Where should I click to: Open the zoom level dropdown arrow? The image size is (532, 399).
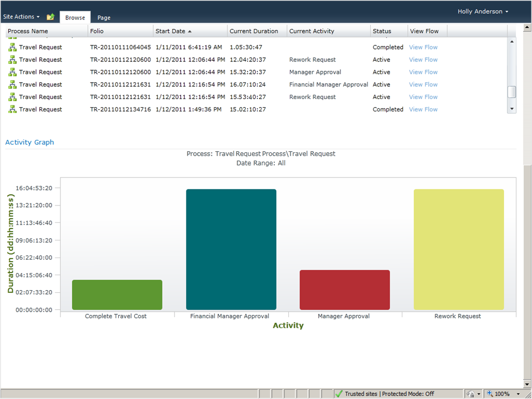(518, 394)
